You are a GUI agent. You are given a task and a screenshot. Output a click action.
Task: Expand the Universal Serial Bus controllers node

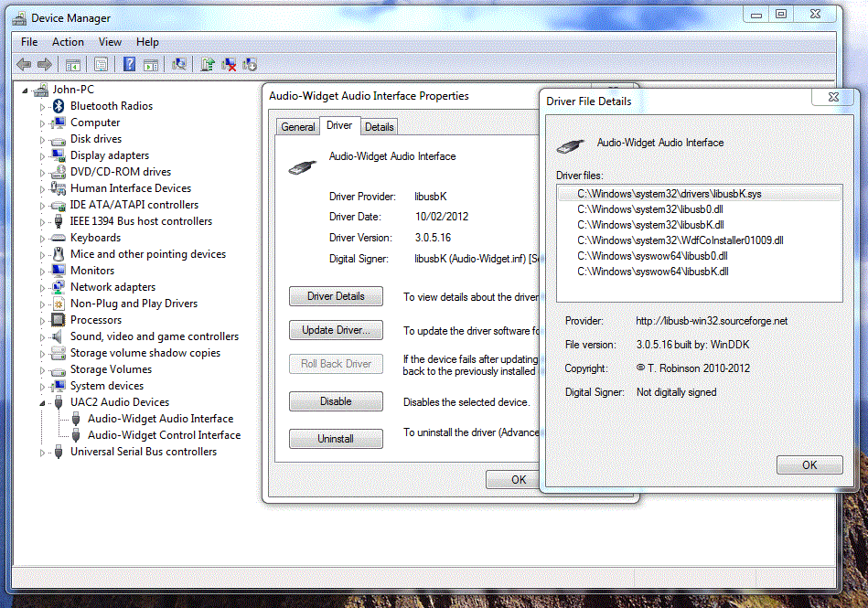(43, 453)
